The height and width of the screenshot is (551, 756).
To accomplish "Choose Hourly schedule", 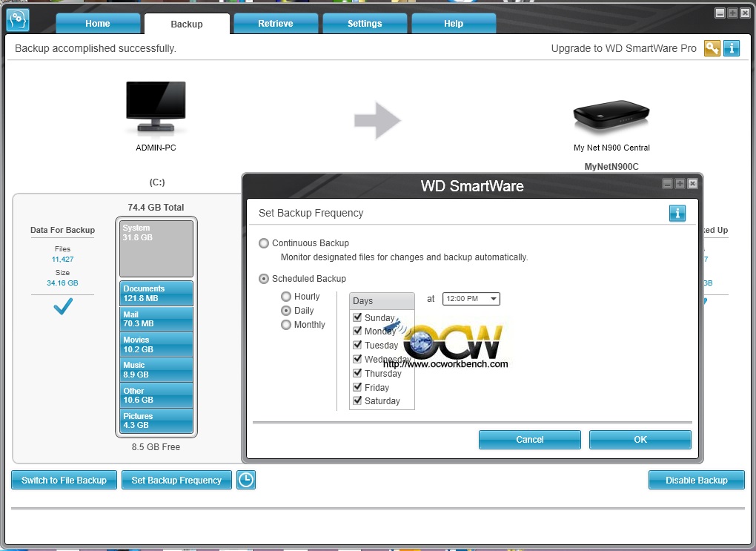I will click(286, 296).
